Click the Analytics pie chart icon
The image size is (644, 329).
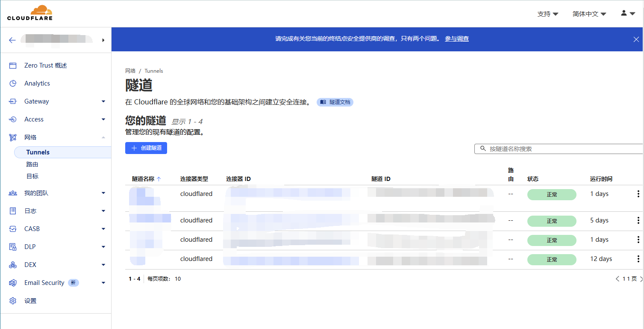(13, 83)
